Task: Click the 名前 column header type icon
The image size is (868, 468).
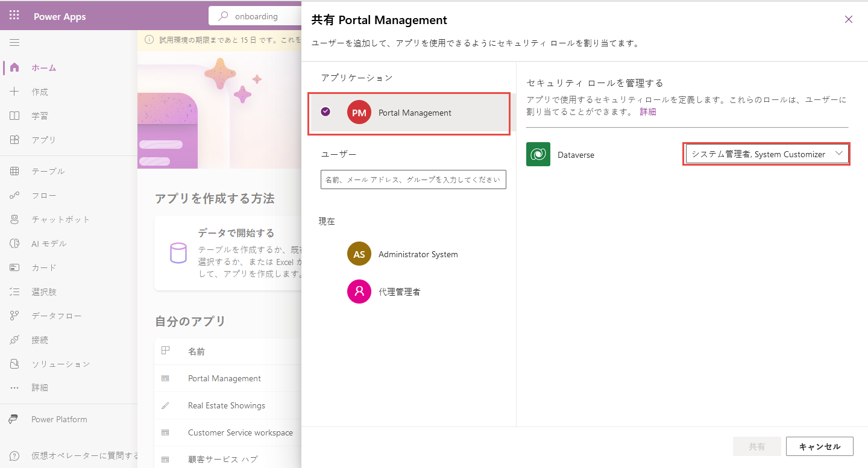Action: tap(166, 351)
